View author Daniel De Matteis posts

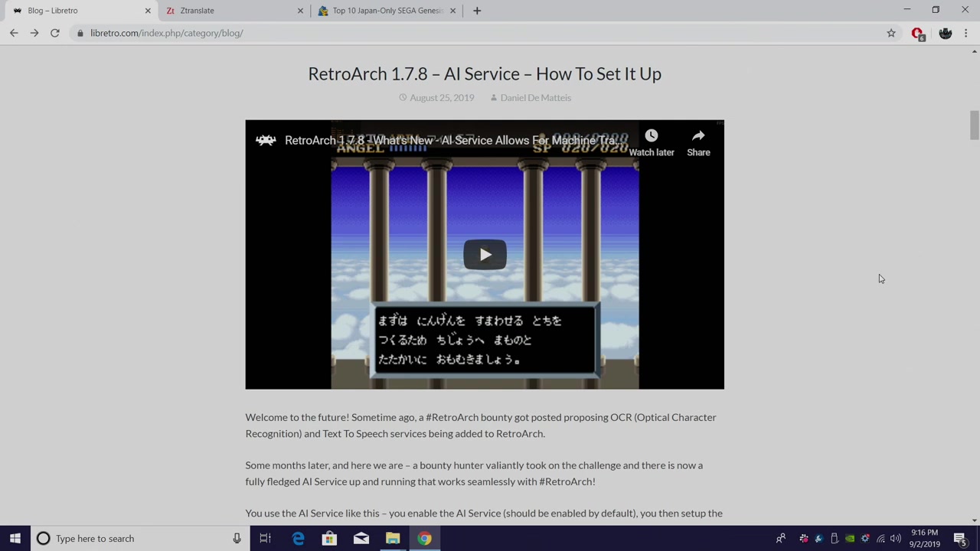click(x=536, y=98)
